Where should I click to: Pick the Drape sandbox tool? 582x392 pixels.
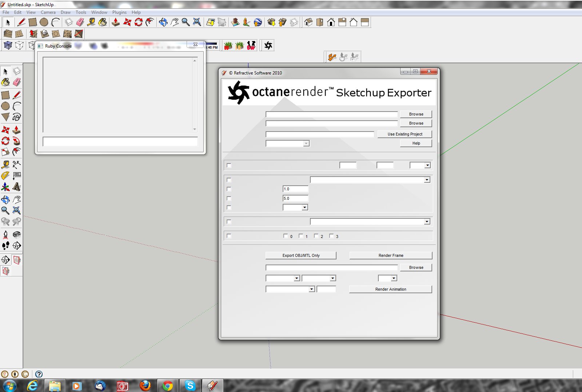pyautogui.click(x=56, y=34)
